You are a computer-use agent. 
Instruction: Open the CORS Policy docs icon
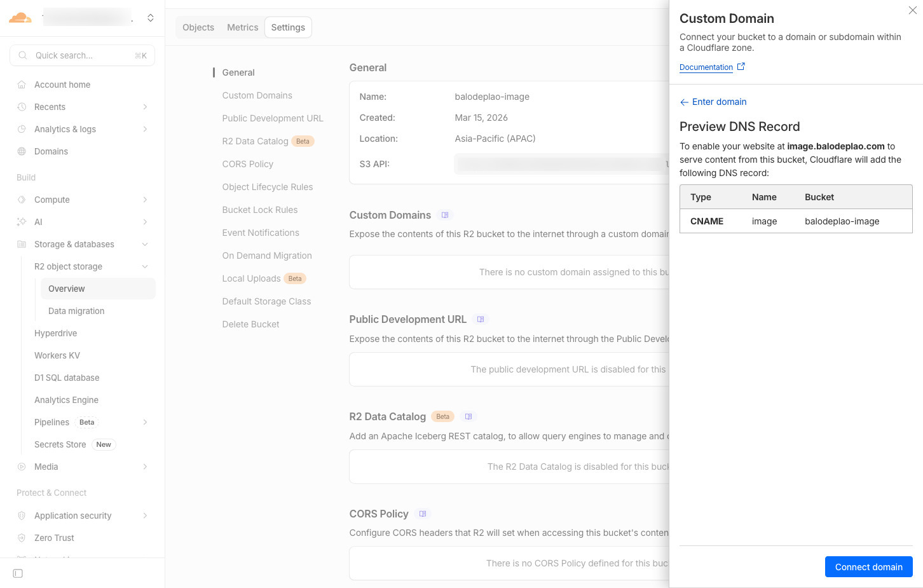423,514
